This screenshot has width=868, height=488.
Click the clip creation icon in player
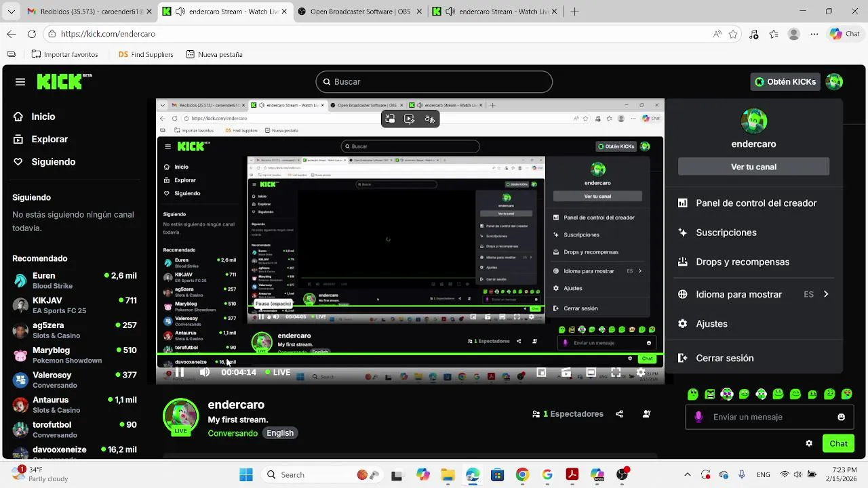pyautogui.click(x=566, y=372)
